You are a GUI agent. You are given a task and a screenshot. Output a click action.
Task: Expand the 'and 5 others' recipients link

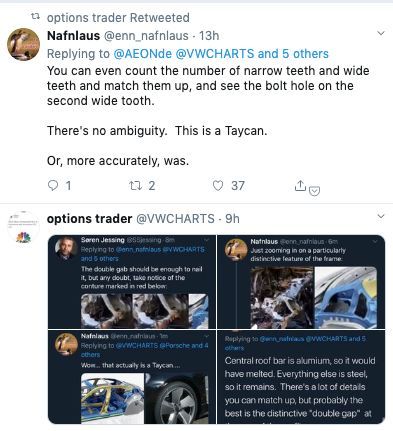click(293, 54)
